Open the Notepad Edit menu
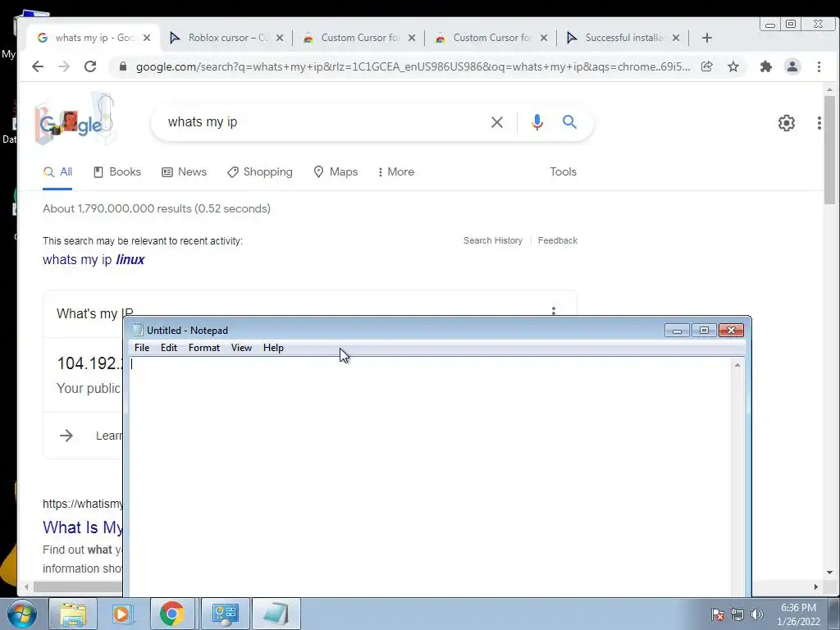Image resolution: width=840 pixels, height=630 pixels. (169, 348)
